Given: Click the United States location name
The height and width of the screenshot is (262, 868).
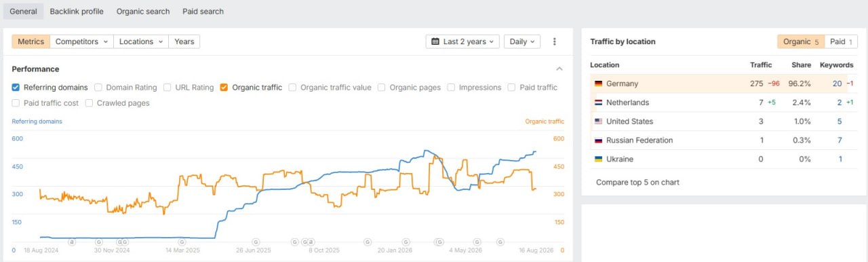Looking at the screenshot, I should pyautogui.click(x=629, y=121).
